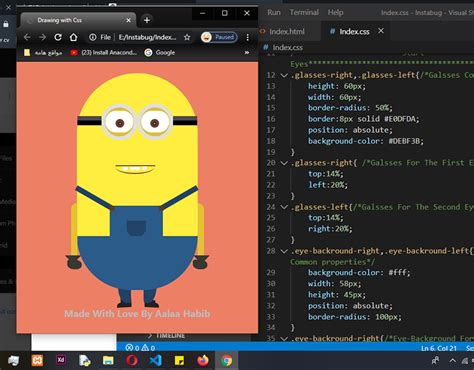The image size is (474, 370).
Task: Click the Index.css breadcrumb
Action: tap(287, 47)
